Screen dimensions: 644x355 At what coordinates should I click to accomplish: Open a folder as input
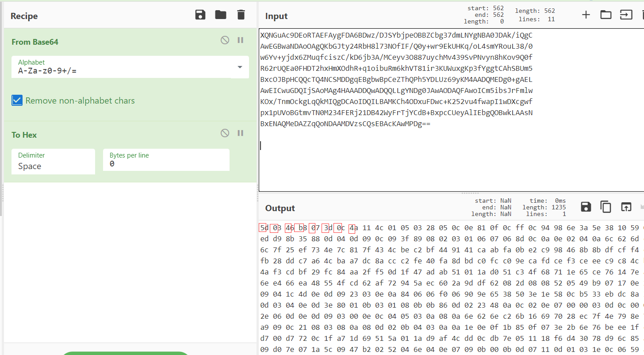click(606, 15)
